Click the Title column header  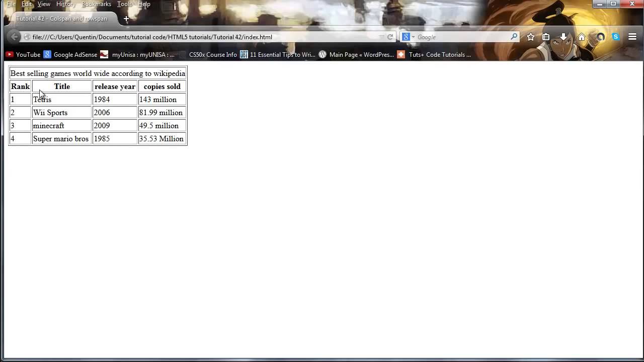(x=62, y=86)
